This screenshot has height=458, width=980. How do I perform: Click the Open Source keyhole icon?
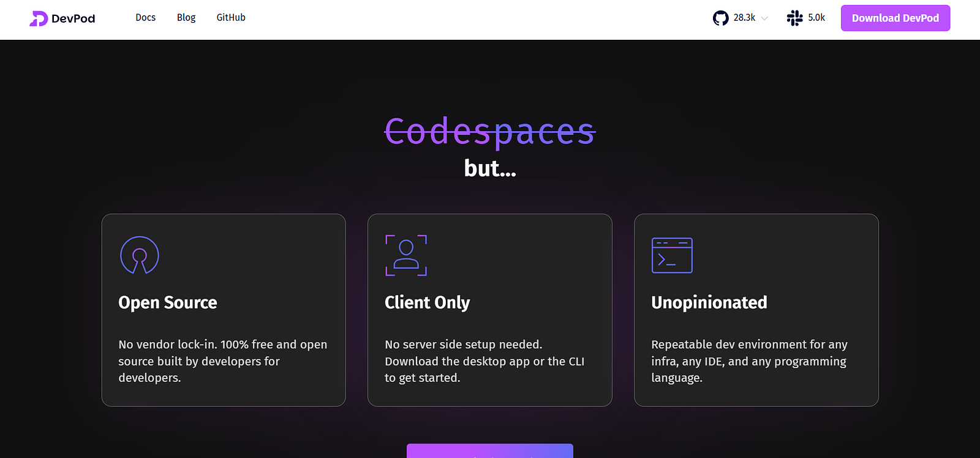click(140, 255)
